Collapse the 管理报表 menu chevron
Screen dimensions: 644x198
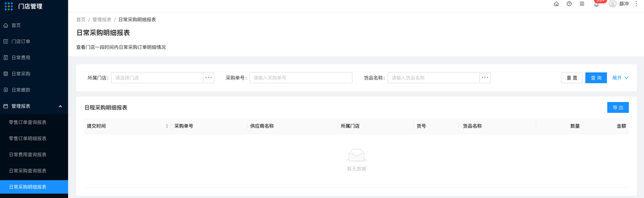pyautogui.click(x=60, y=106)
